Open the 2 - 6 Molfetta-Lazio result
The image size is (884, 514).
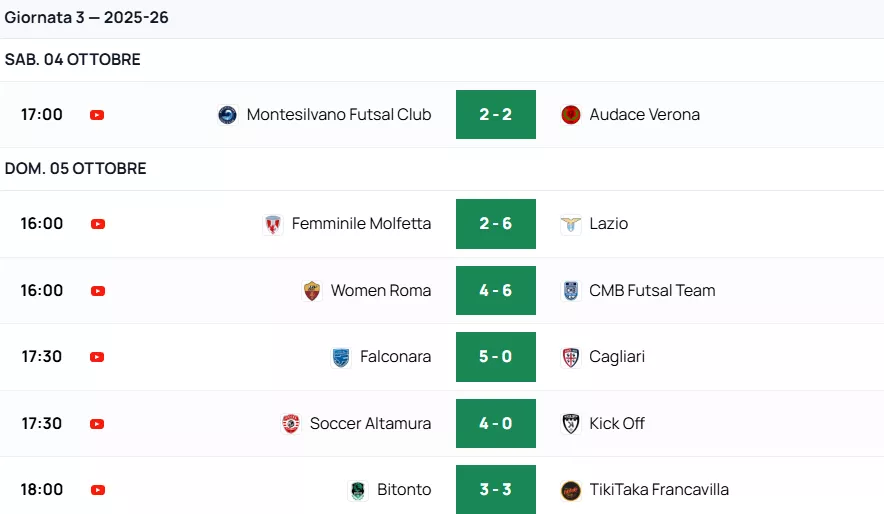pos(496,224)
